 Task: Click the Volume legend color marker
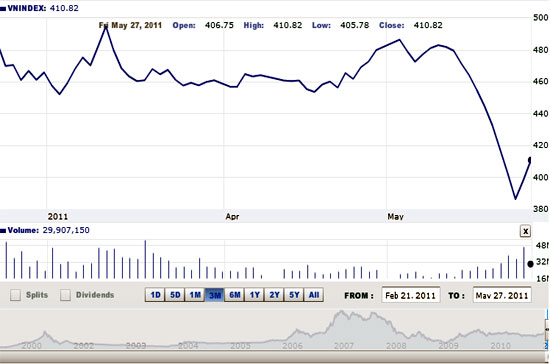click(3, 231)
